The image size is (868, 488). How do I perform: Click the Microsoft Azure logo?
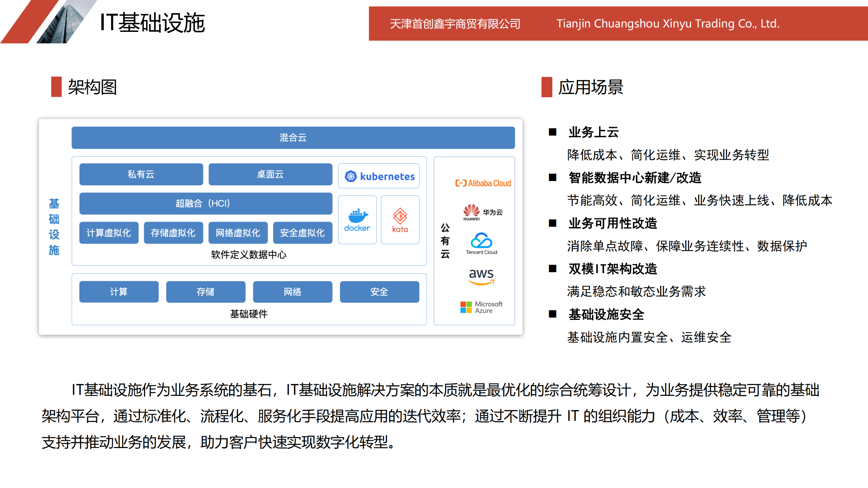coord(481,307)
